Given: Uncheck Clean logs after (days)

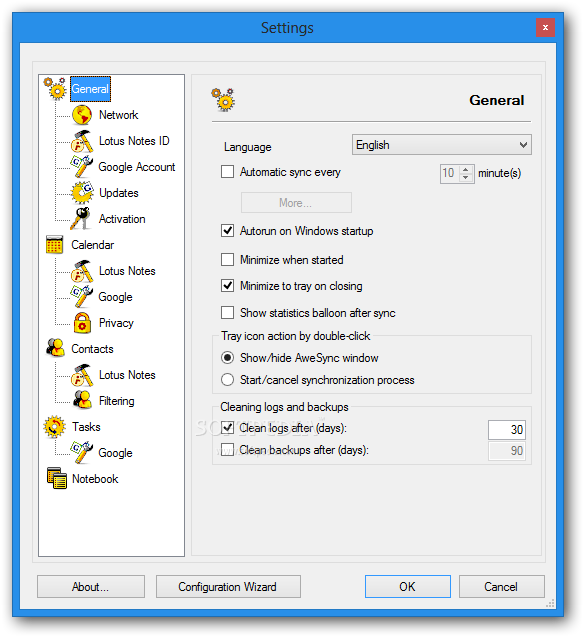Looking at the screenshot, I should coord(227,428).
